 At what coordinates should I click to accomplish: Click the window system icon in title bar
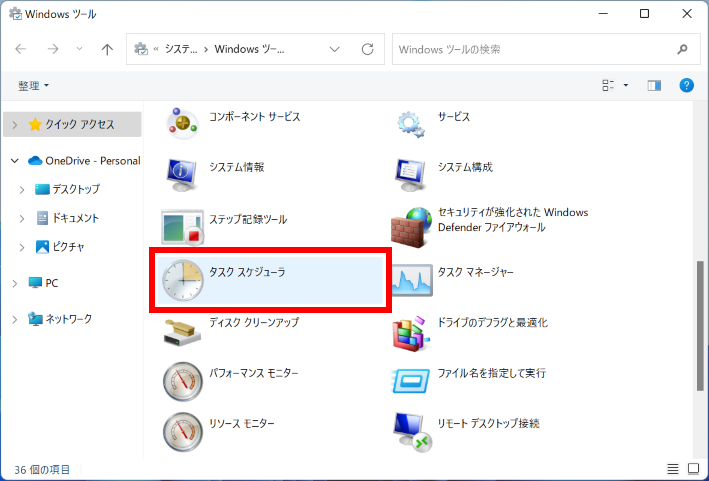15,14
